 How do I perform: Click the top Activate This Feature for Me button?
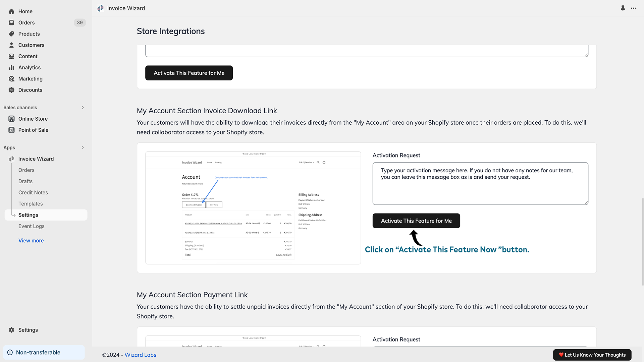pyautogui.click(x=189, y=73)
